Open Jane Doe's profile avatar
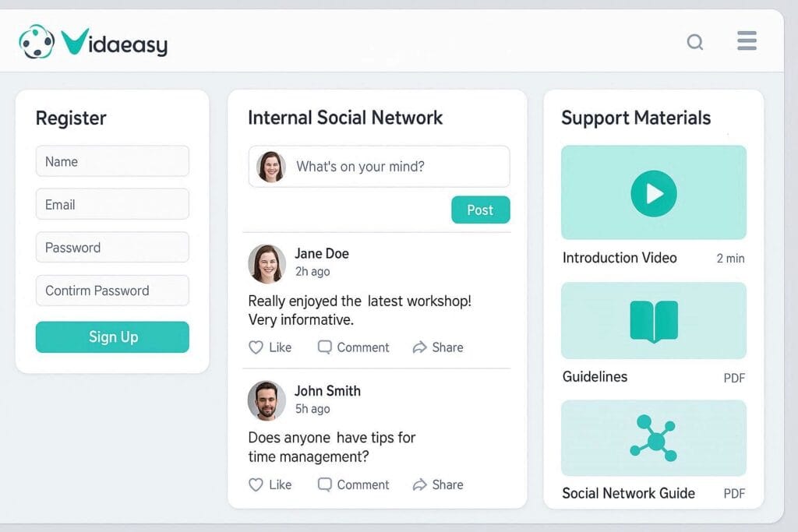This screenshot has height=532, width=798. pos(266,263)
